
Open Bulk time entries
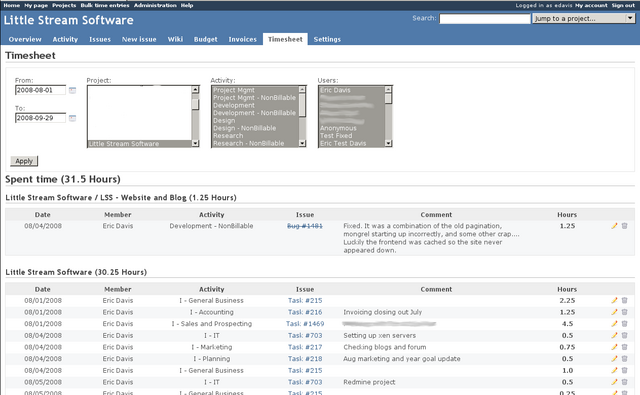tap(105, 5)
